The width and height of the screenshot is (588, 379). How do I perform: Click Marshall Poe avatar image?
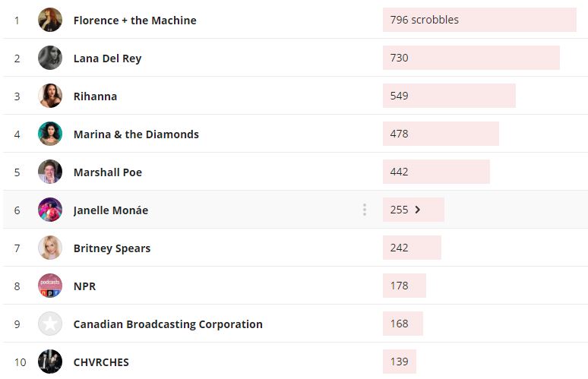pos(50,172)
